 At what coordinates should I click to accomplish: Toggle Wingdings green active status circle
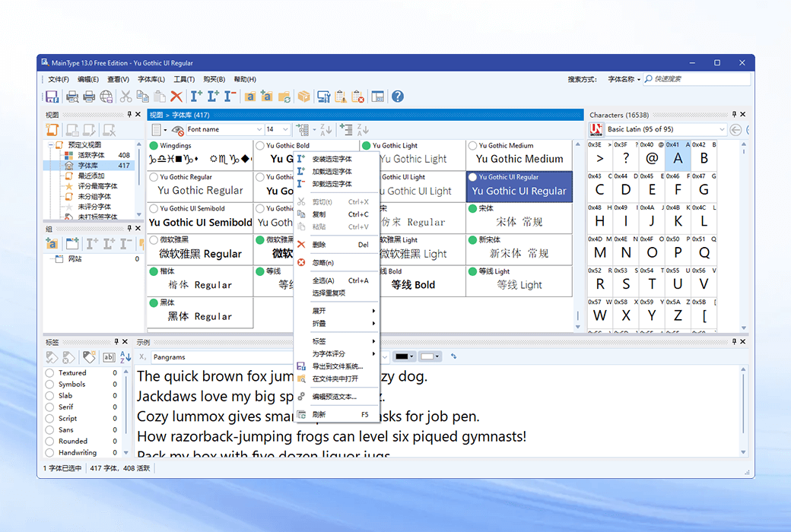coord(154,146)
